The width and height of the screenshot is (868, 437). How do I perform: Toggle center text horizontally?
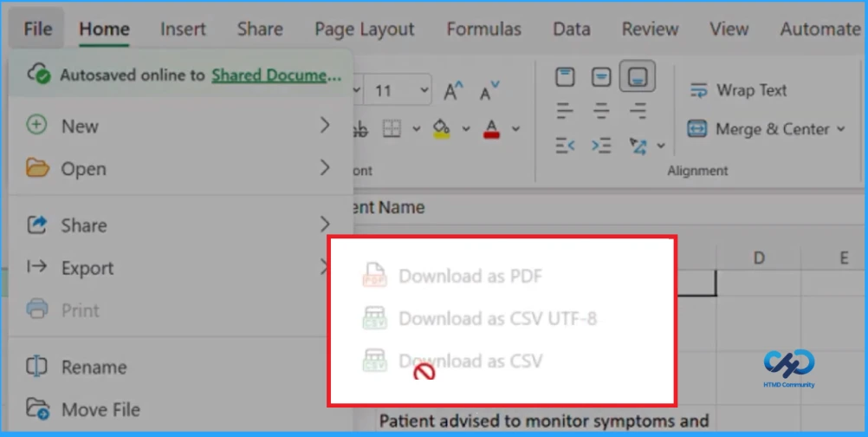[601, 111]
